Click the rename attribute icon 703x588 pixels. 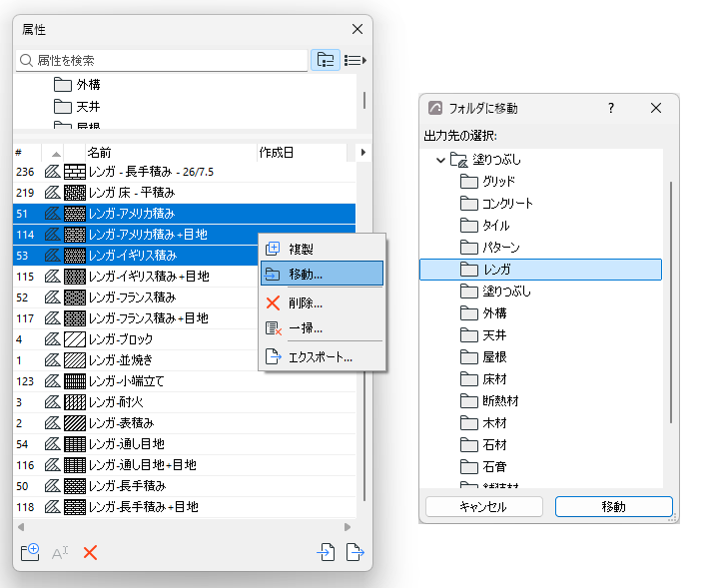tap(60, 553)
